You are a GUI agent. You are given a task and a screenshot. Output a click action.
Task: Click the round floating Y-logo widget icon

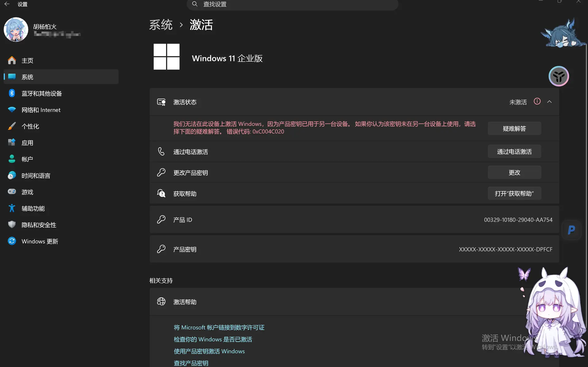click(559, 76)
